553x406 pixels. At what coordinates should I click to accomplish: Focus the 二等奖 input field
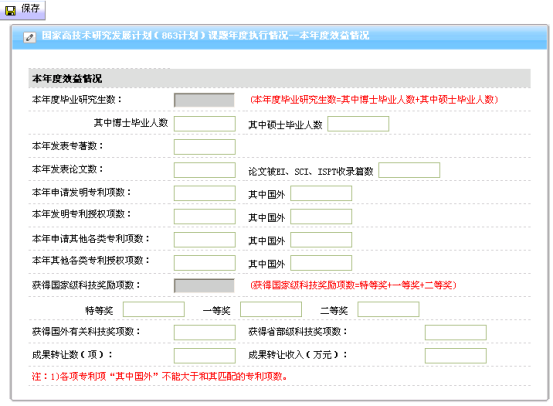coord(388,309)
